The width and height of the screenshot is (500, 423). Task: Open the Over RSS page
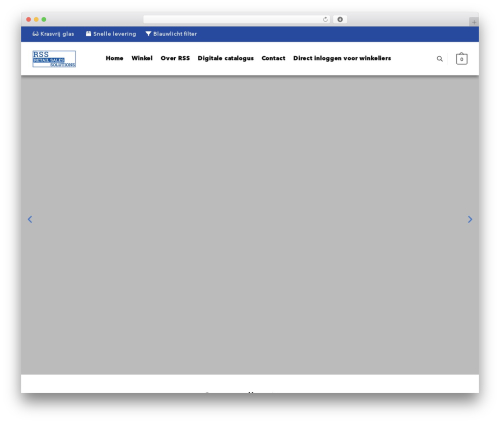coord(175,58)
